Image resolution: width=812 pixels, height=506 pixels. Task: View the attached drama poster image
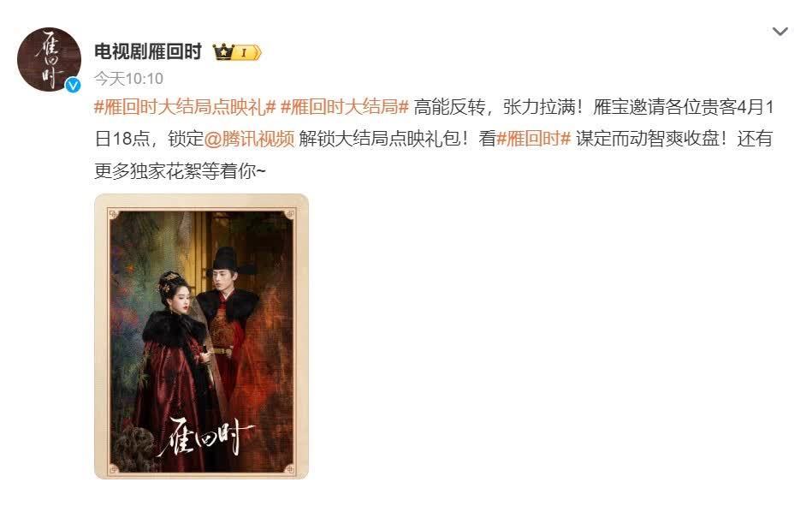point(201,336)
